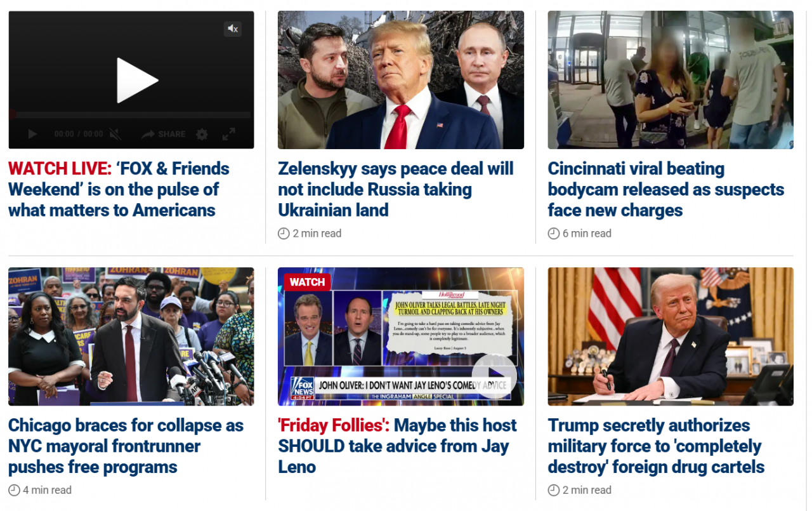Enter fullscreen mode on the video player
The image size is (812, 511).
[x=228, y=134]
